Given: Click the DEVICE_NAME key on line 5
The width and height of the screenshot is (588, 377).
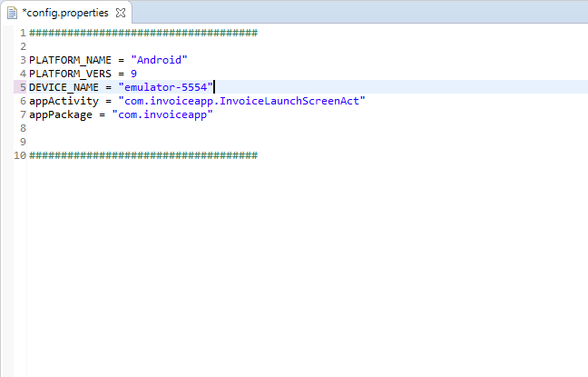Looking at the screenshot, I should (x=64, y=87).
